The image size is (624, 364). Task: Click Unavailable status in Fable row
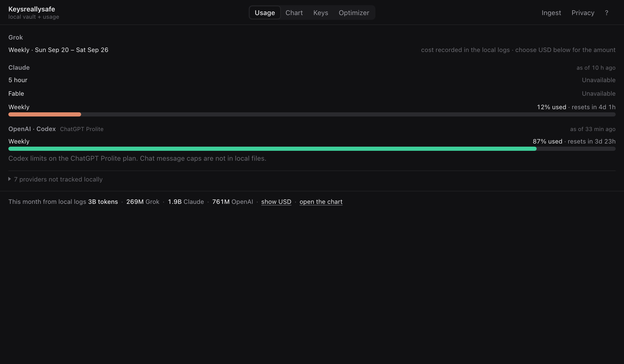(x=599, y=94)
